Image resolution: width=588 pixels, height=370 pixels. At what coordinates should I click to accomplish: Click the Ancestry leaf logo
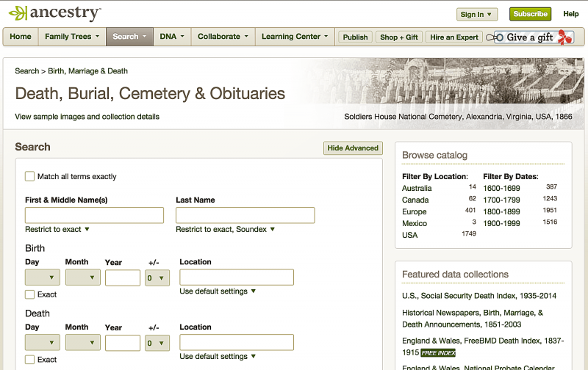point(54,13)
